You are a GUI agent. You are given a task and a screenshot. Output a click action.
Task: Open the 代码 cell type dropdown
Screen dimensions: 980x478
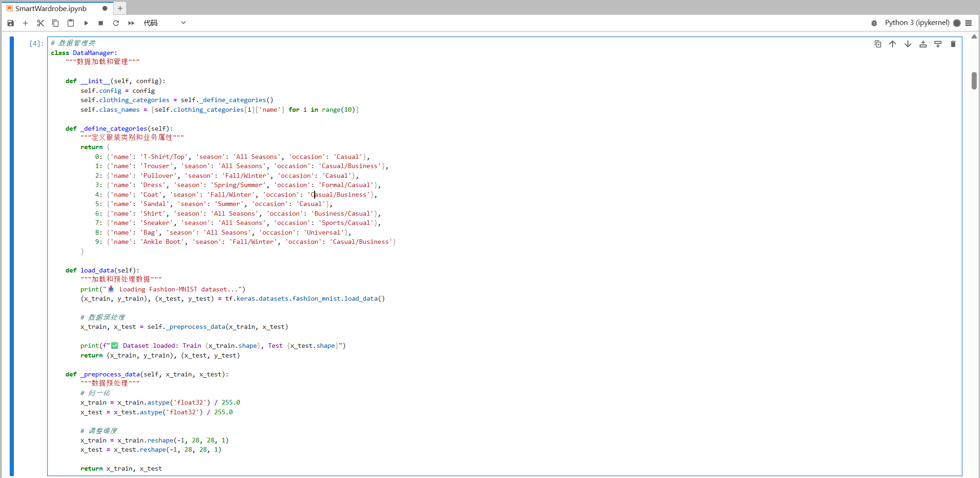click(x=164, y=23)
